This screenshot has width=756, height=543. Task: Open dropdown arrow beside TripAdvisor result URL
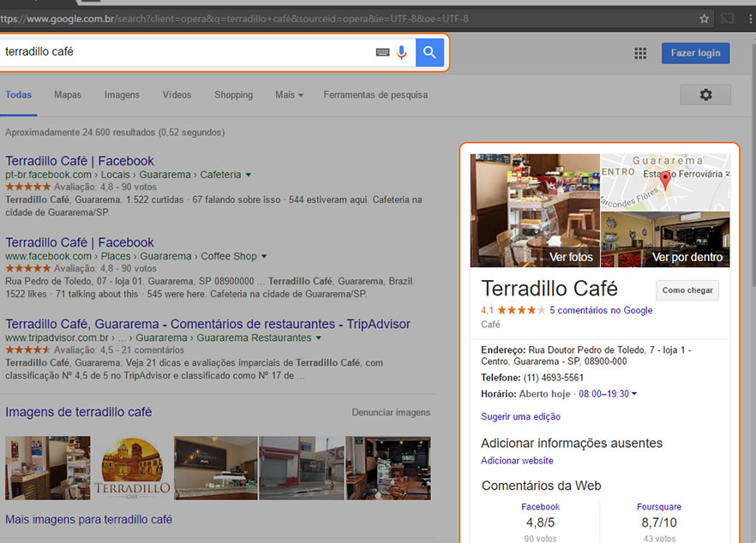click(x=319, y=337)
